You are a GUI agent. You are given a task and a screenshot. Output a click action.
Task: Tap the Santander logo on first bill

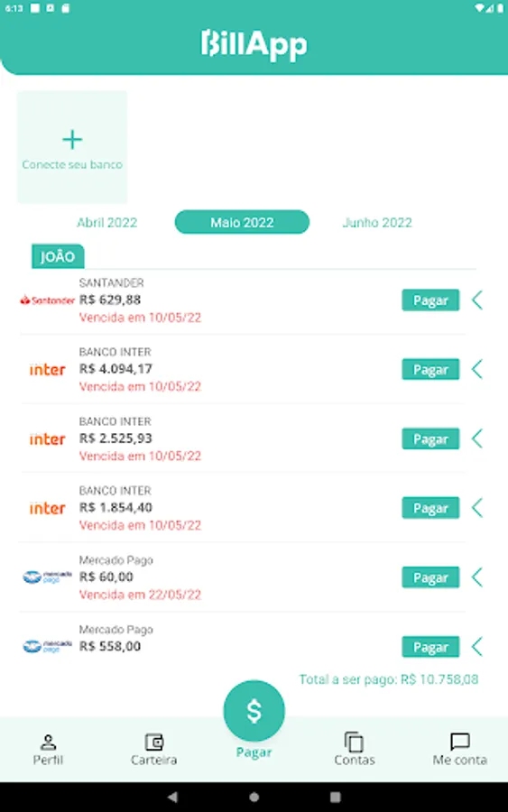(47, 300)
